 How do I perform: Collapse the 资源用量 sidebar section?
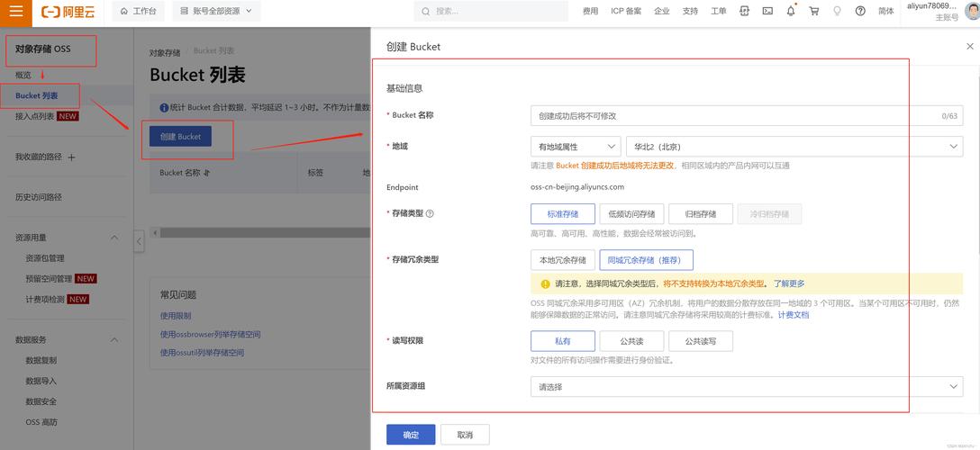coord(114,238)
